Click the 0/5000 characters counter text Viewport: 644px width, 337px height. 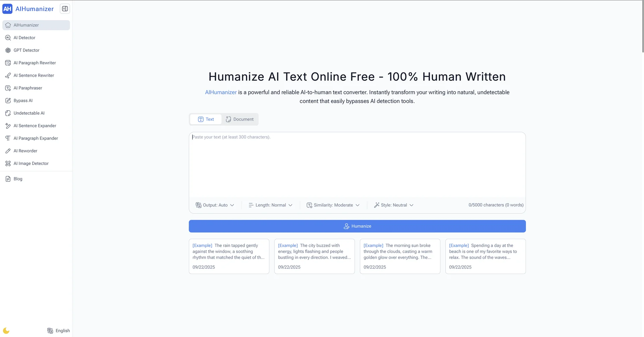pyautogui.click(x=496, y=205)
